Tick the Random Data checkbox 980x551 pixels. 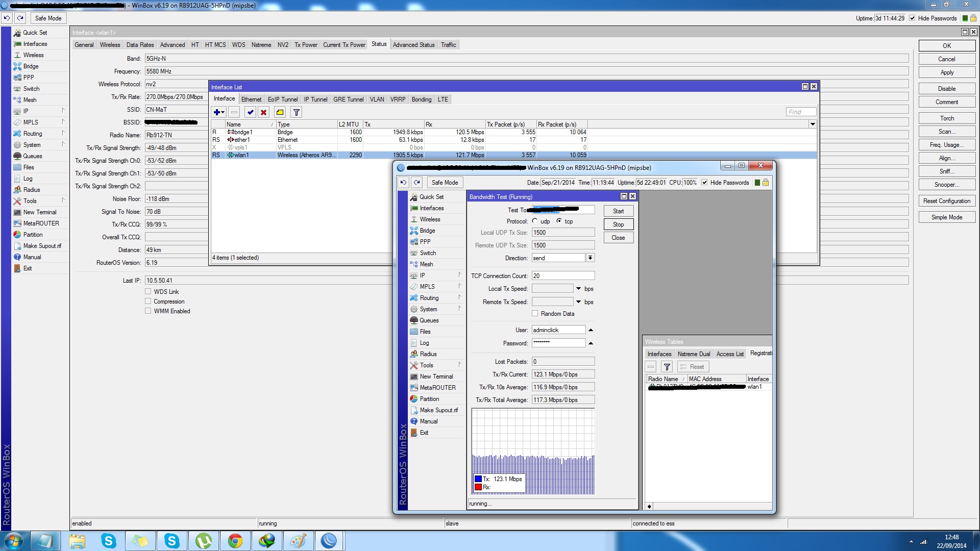click(535, 314)
